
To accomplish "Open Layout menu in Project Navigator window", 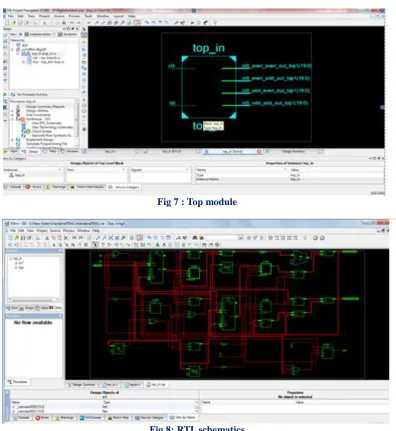I will (x=118, y=16).
